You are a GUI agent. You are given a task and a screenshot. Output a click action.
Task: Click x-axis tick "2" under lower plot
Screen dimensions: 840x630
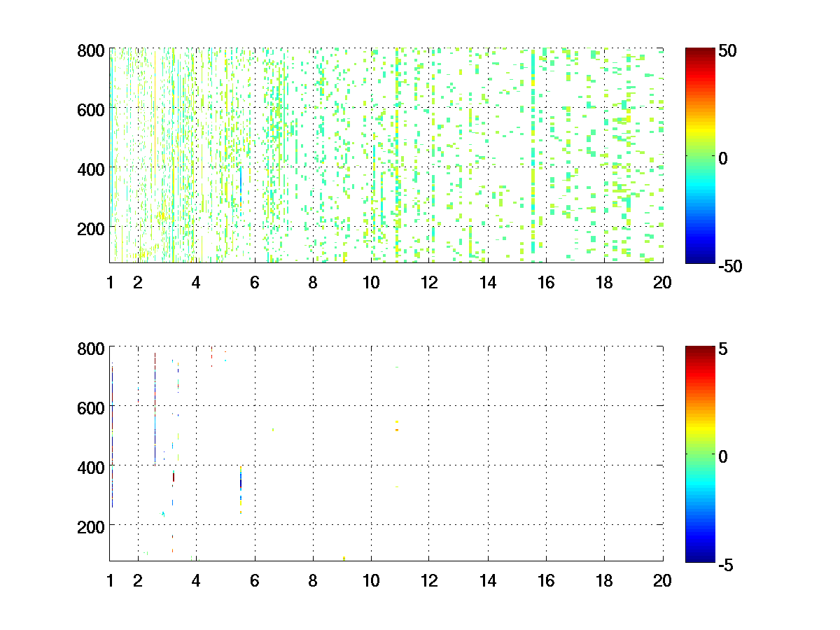pyautogui.click(x=138, y=580)
